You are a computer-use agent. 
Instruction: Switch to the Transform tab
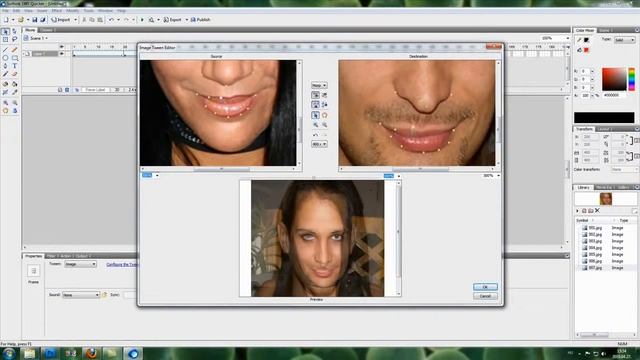coord(584,129)
